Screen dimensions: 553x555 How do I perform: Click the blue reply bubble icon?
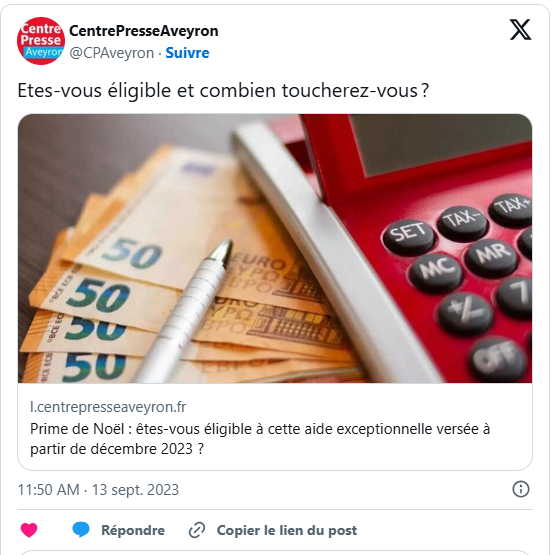click(81, 530)
